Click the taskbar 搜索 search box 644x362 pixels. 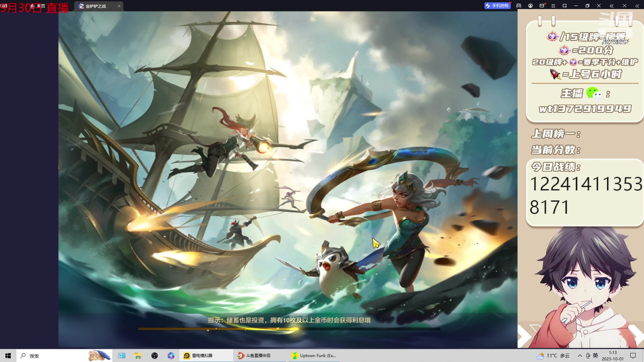(x=64, y=356)
